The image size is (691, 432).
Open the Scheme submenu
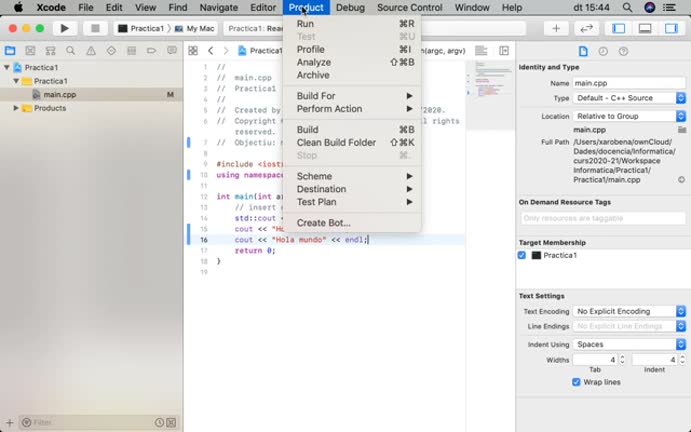tap(352, 176)
